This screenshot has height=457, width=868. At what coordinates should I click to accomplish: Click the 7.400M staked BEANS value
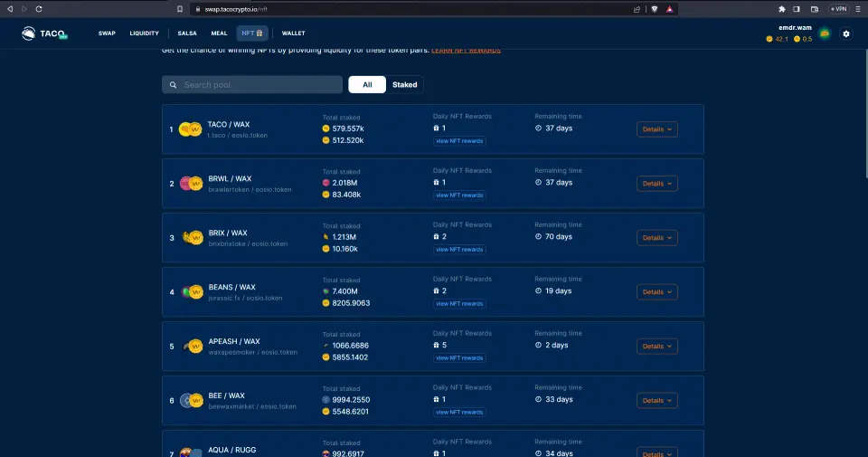pos(344,291)
